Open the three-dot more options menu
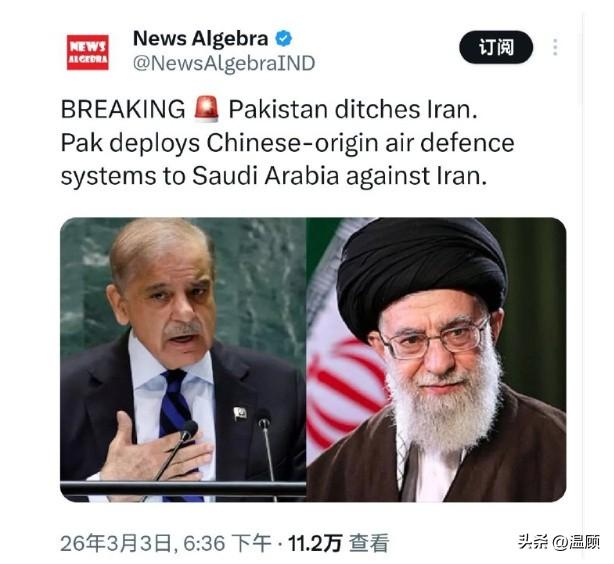This screenshot has width=614, height=564. 555,47
